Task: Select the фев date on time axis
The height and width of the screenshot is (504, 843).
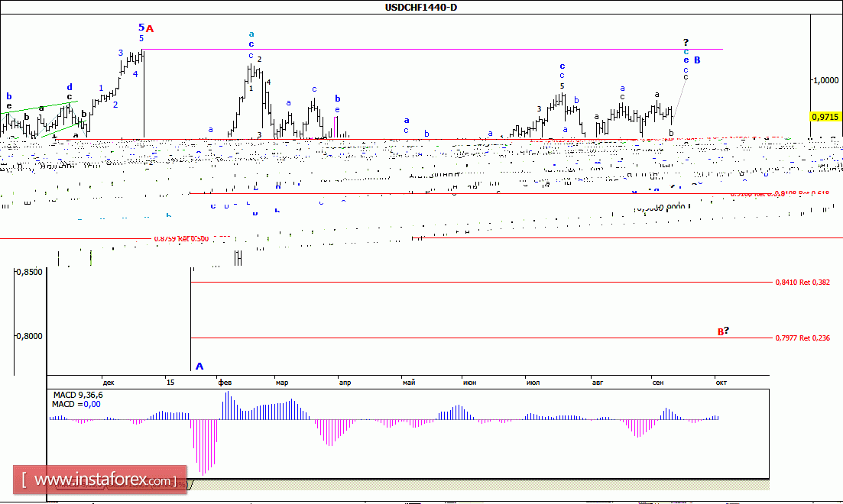Action: click(x=225, y=382)
